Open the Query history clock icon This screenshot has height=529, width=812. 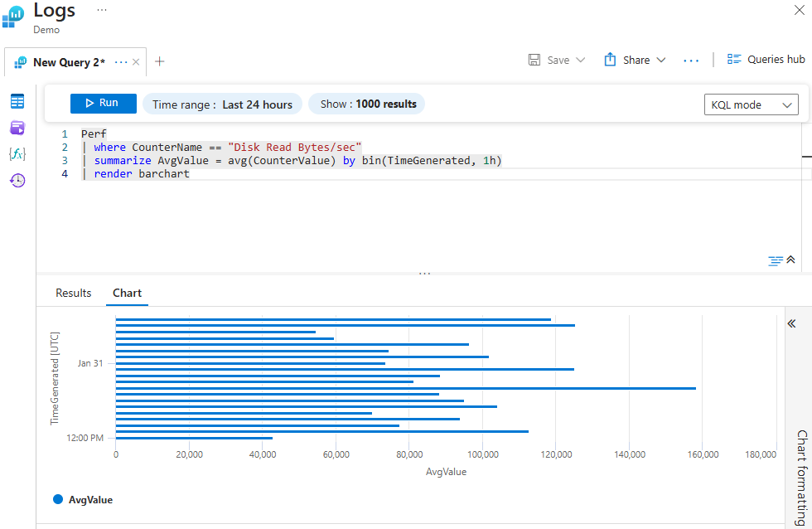pyautogui.click(x=17, y=180)
